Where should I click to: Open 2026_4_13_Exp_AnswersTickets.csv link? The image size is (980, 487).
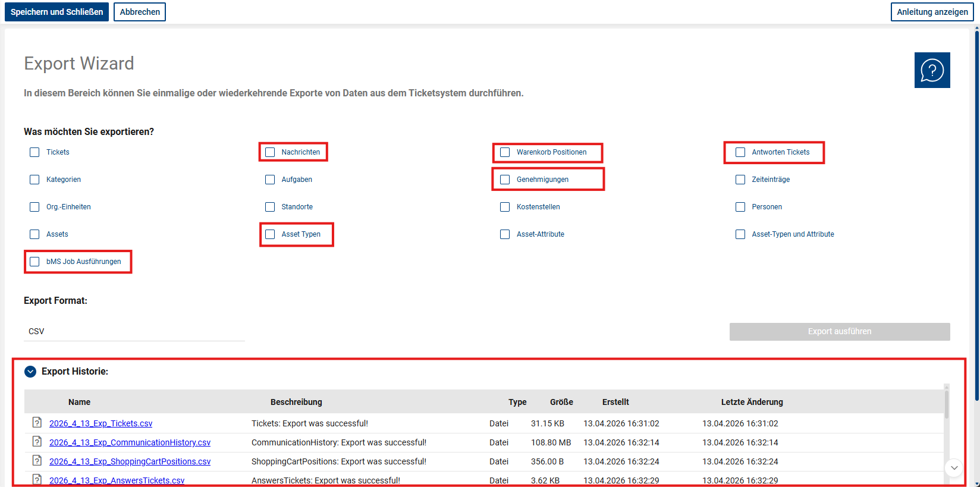click(117, 480)
